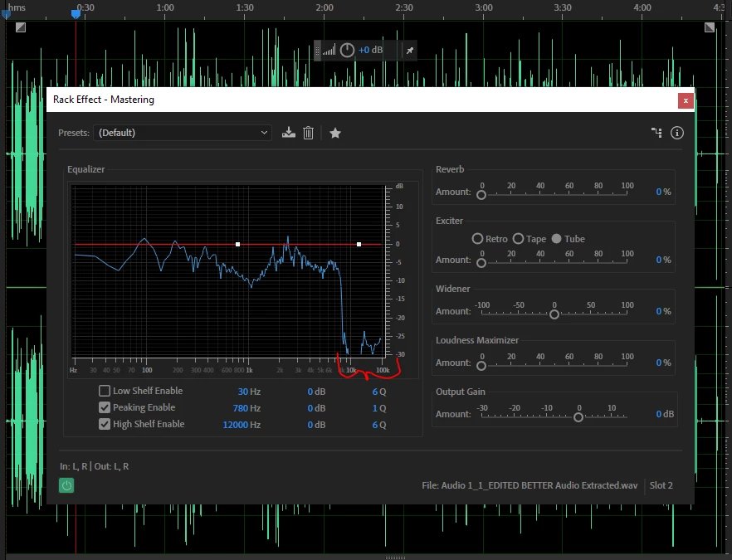Click the fade-in handle at waveform start
Viewport: 732px width, 560px height.
(21, 27)
